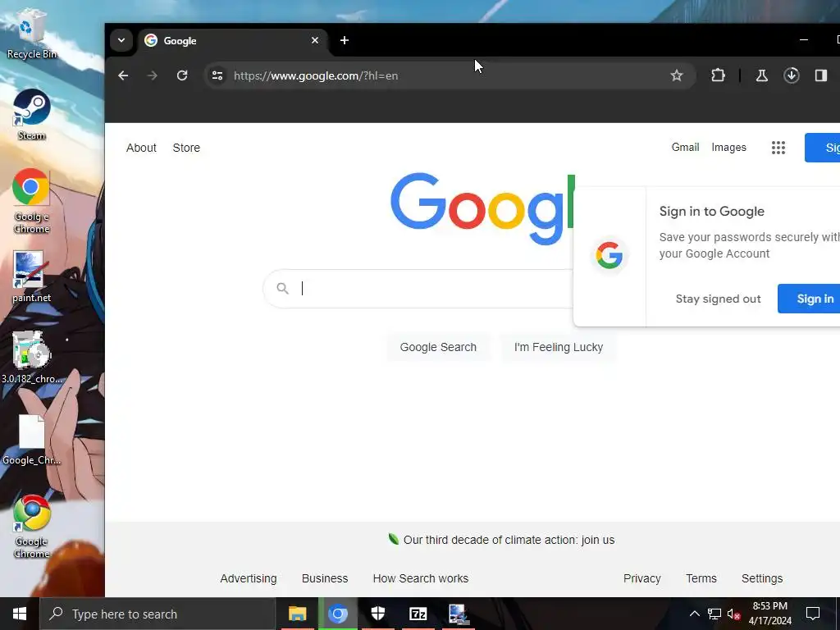Image resolution: width=840 pixels, height=630 pixels.
Task: Open the notification center icon
Action: (813, 614)
